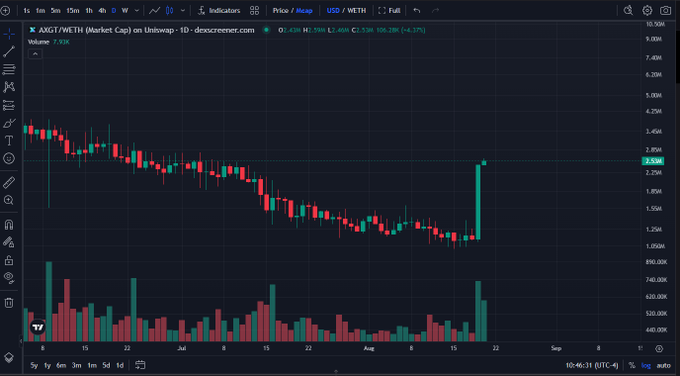680x376 pixels.
Task: Toggle lock all drawing tools
Action: pyautogui.click(x=9, y=260)
